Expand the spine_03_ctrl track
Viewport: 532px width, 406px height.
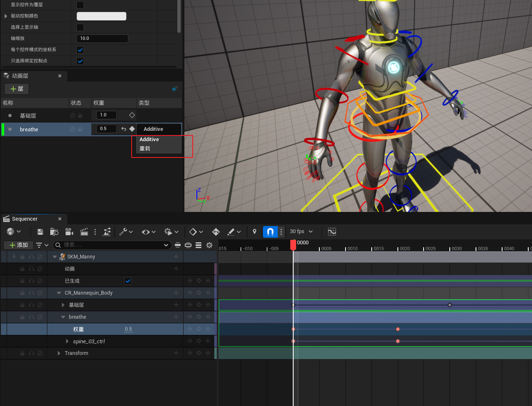tap(67, 341)
